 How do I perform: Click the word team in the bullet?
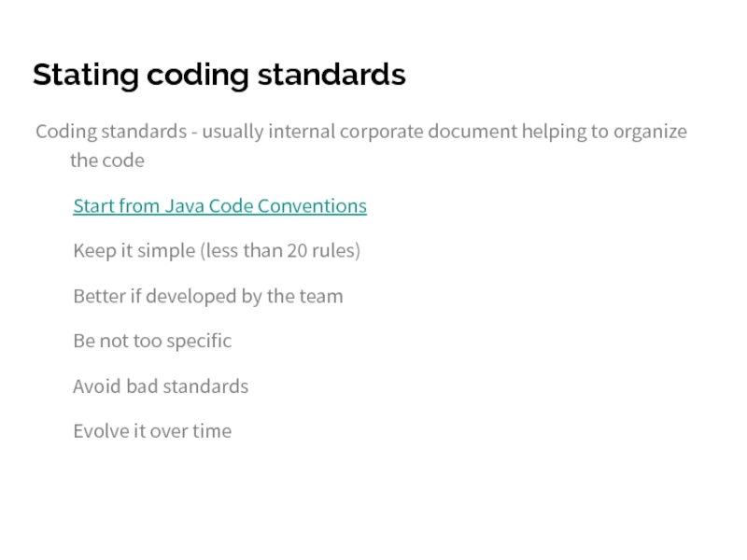click(322, 297)
